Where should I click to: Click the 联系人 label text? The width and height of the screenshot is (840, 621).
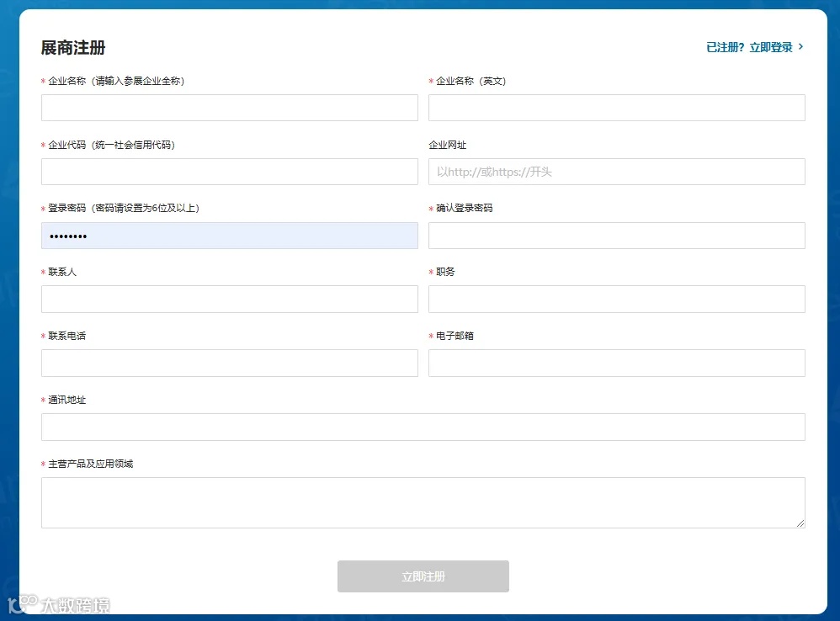point(62,272)
